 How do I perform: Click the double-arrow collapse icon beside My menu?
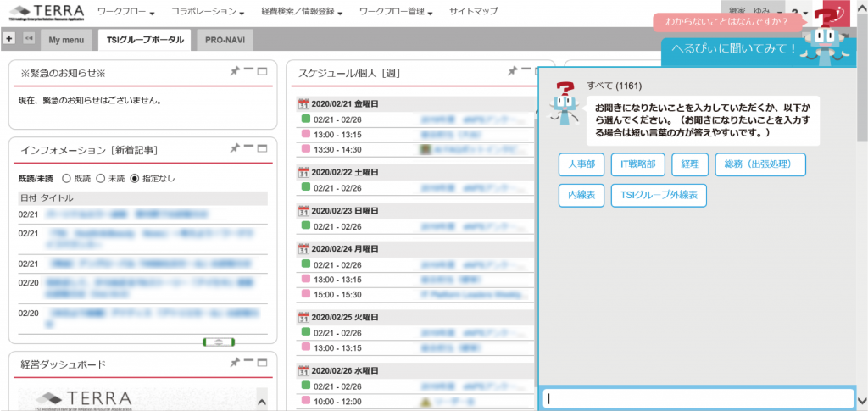[28, 38]
